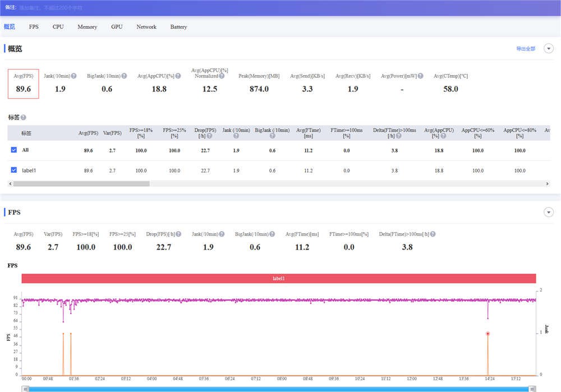
Task: Click the Avg(FTime) [ms] column header
Action: 309,133
